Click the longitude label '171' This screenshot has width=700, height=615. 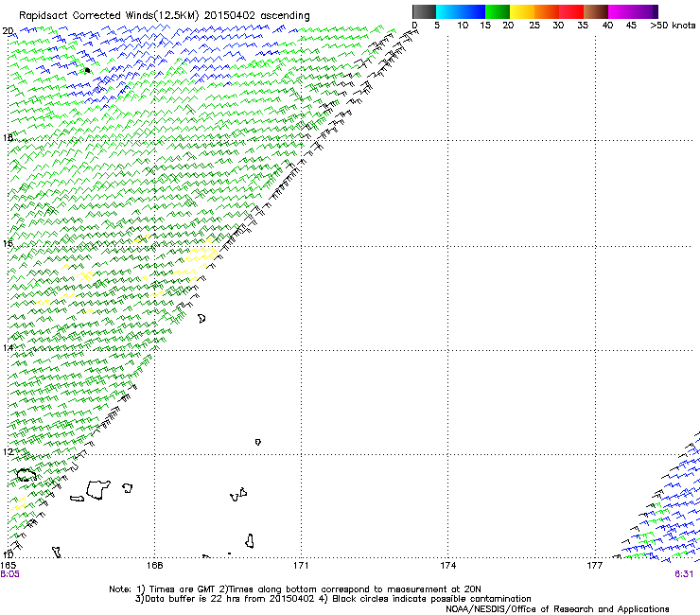(x=301, y=566)
